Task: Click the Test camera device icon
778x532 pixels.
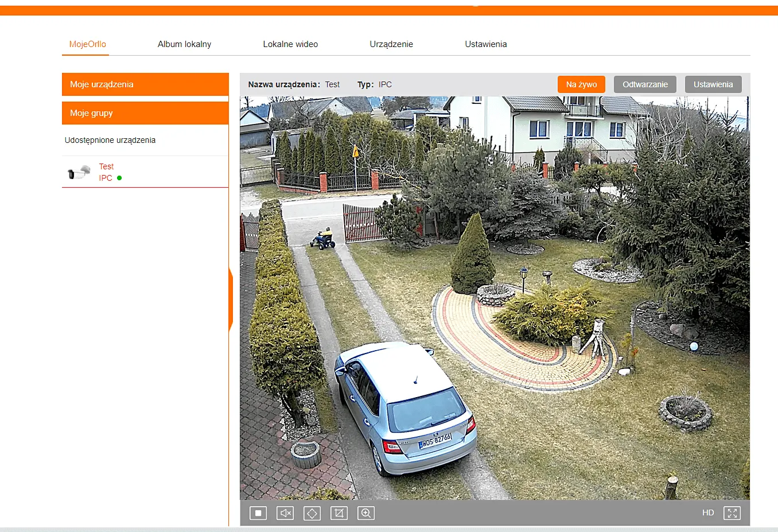Action: tap(79, 172)
